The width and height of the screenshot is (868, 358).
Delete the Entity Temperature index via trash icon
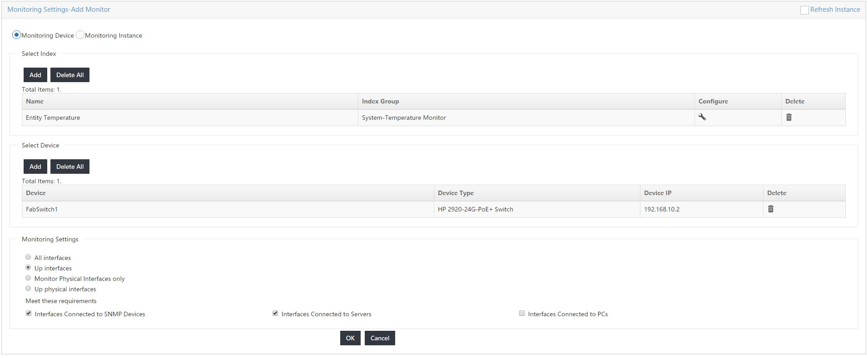789,117
